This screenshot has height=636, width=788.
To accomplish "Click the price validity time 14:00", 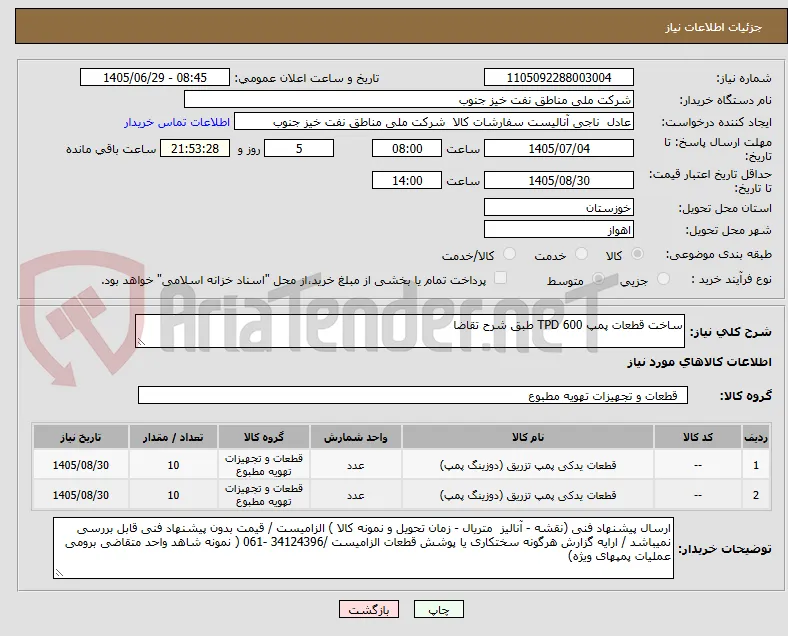I will coord(407,180).
